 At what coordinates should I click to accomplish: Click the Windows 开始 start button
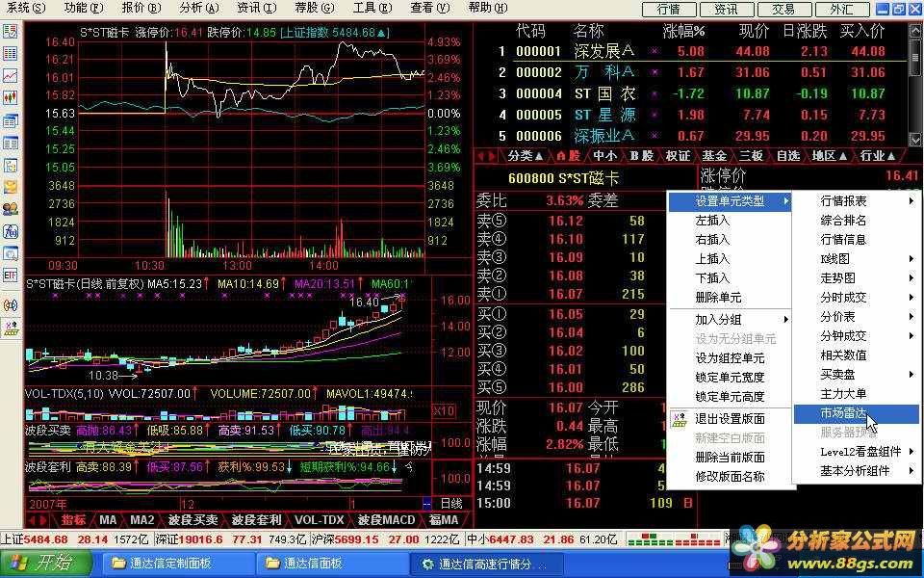(45, 563)
